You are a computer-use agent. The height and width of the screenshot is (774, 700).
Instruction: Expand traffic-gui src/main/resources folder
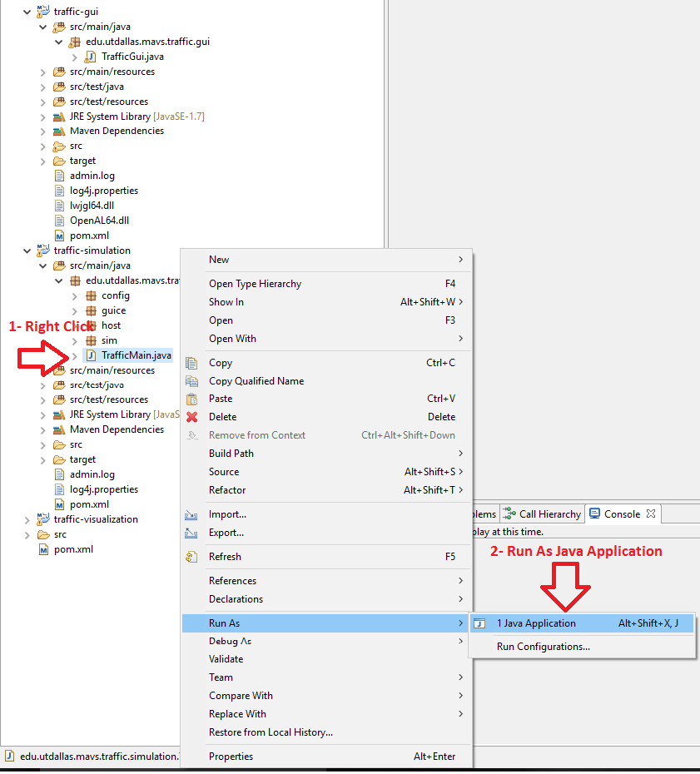tap(43, 72)
